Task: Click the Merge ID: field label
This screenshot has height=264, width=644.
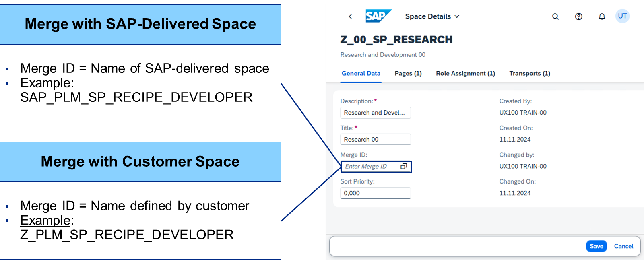Action: [354, 155]
